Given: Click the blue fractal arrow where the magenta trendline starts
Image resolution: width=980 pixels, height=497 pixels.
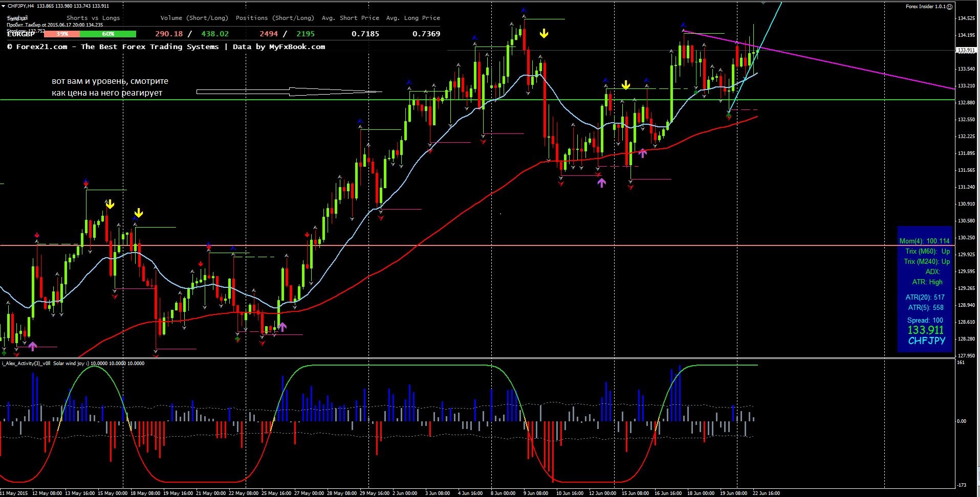Looking at the screenshot, I should [x=683, y=25].
